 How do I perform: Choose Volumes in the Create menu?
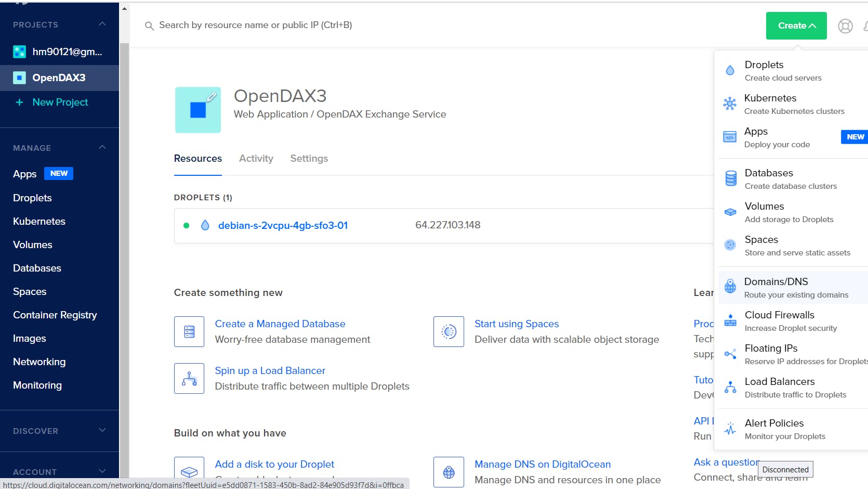[x=793, y=212]
